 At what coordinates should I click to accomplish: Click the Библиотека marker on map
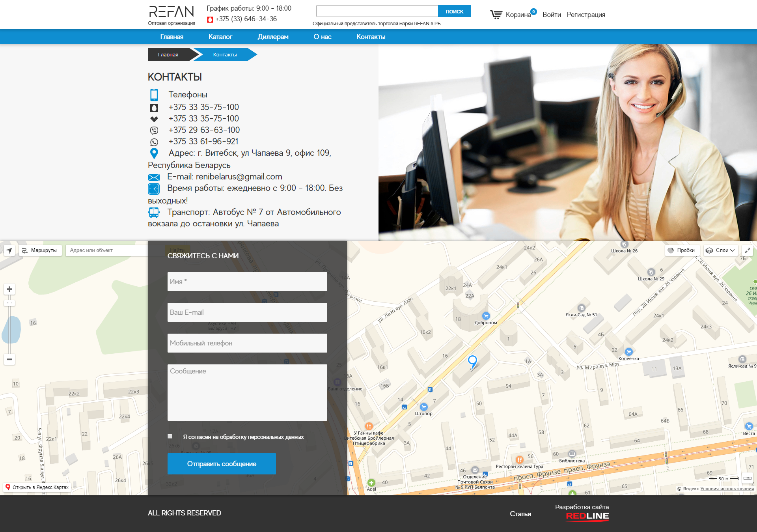click(572, 454)
